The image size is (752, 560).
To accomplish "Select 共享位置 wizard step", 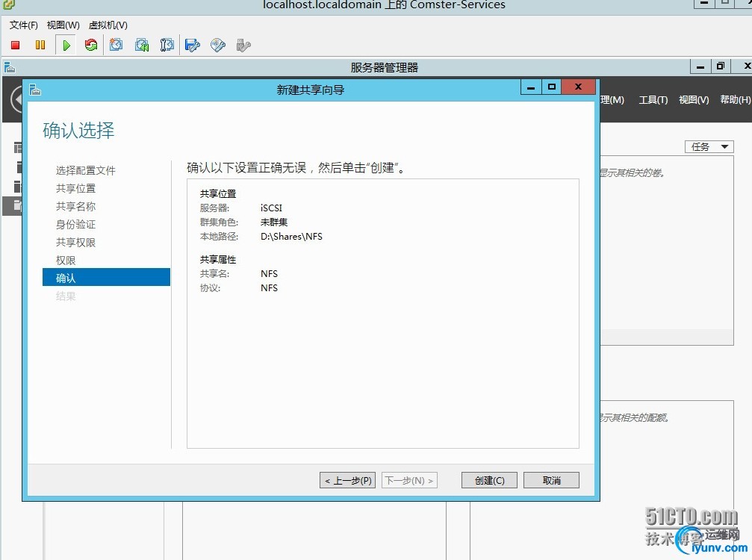I will click(75, 188).
